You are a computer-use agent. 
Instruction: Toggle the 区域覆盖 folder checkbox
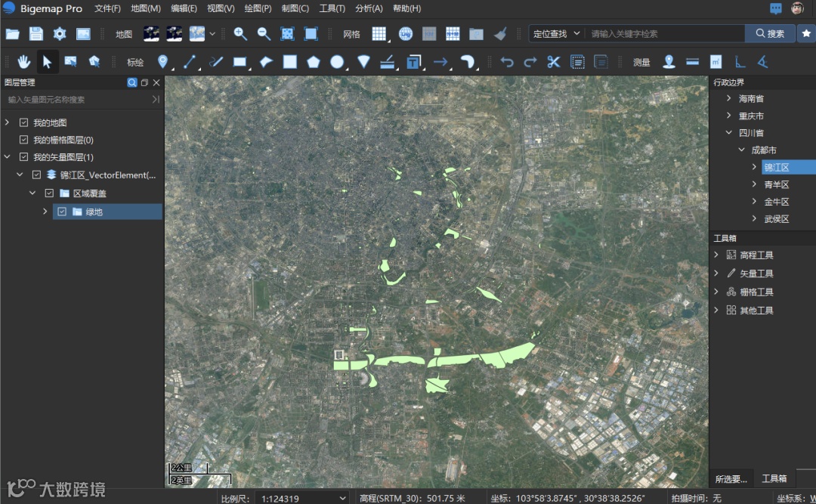click(49, 193)
